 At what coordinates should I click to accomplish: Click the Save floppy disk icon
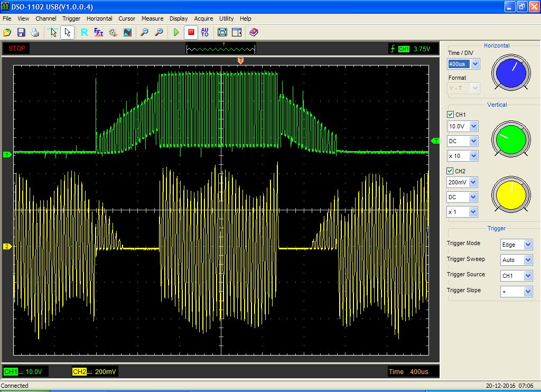click(x=21, y=32)
